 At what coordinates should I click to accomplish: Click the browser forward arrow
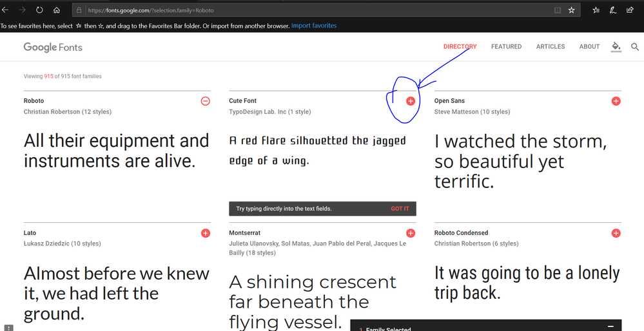[x=22, y=10]
